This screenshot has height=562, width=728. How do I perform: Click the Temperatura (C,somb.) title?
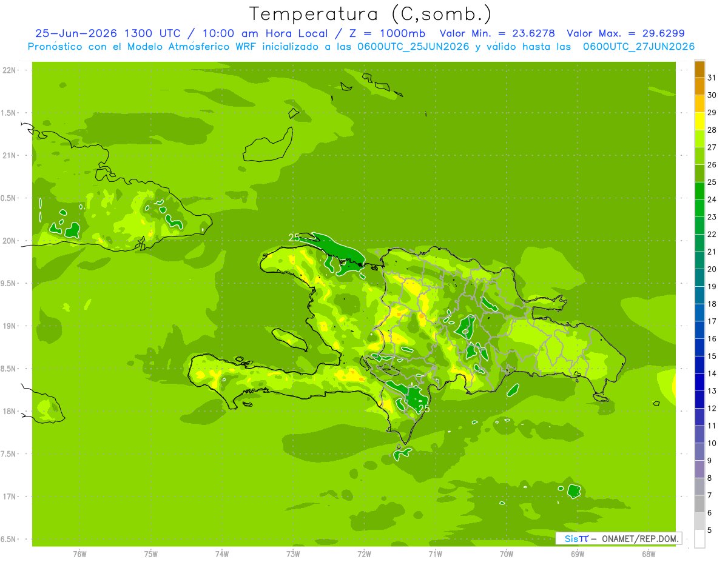[371, 13]
